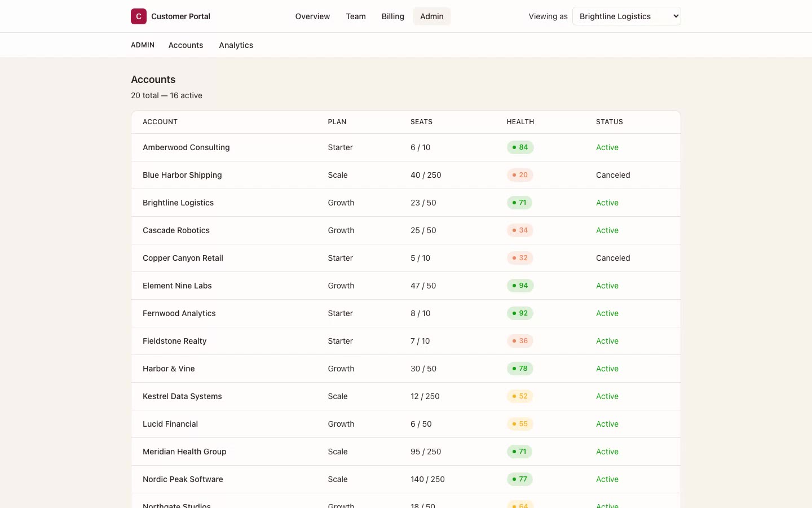Switch to the Billing nav item
The height and width of the screenshot is (508, 812).
coord(393,16)
